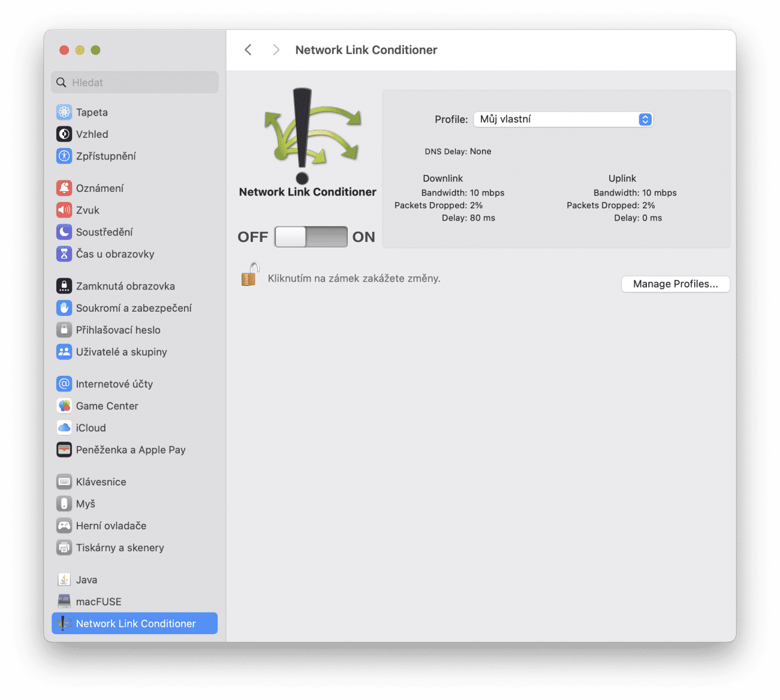Open the Oznámení settings pane

135,188
